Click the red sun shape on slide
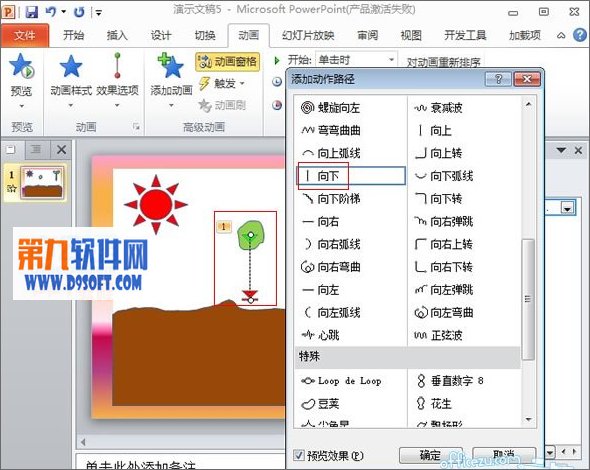Viewport: 590px width, 470px height. pyautogui.click(x=156, y=204)
